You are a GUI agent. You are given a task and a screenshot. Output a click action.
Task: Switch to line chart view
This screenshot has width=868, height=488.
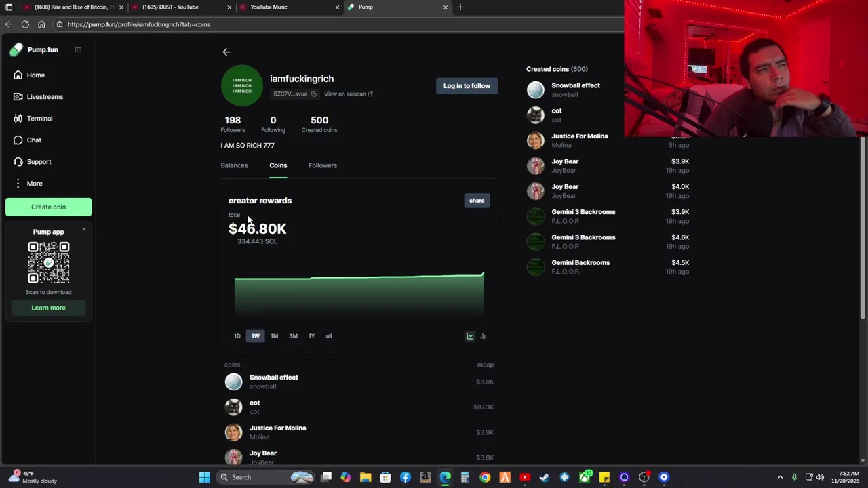tap(470, 336)
